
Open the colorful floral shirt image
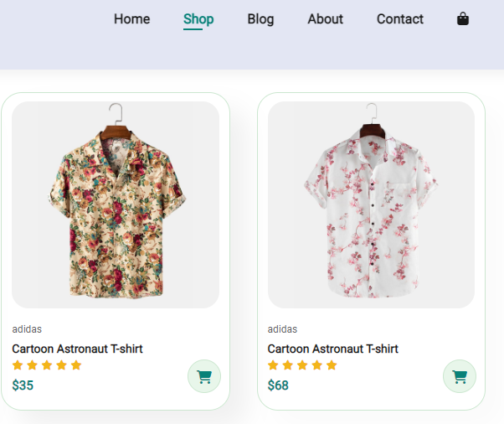pos(116,204)
